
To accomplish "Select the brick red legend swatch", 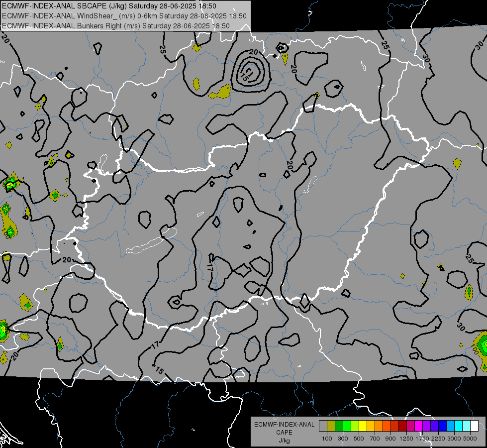I will point(395,426).
